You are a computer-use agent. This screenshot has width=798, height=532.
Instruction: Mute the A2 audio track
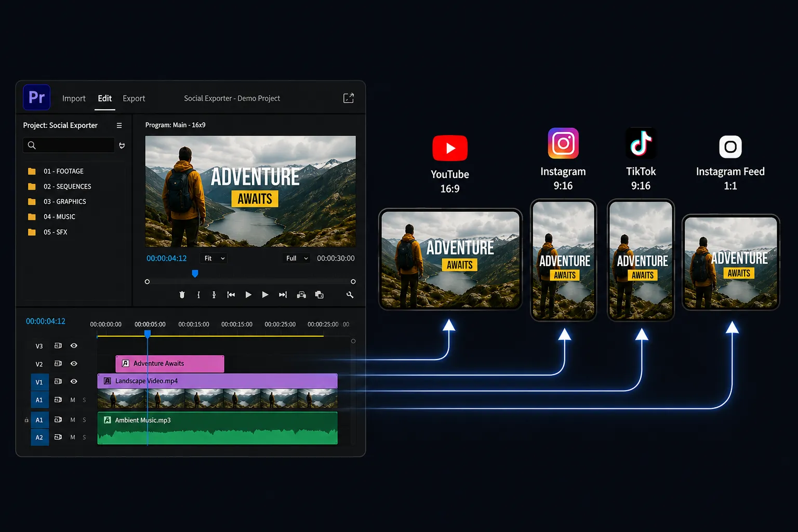[73, 437]
